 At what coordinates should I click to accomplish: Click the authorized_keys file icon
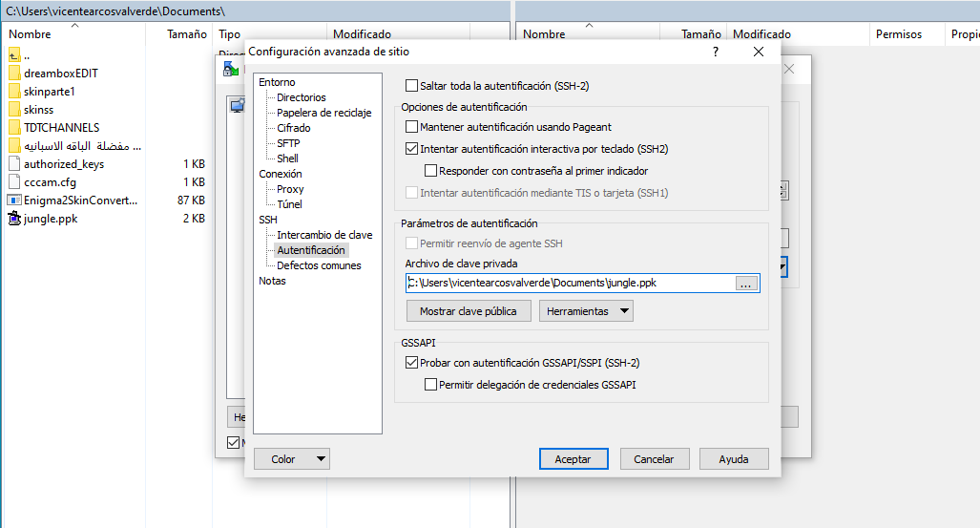coord(13,164)
